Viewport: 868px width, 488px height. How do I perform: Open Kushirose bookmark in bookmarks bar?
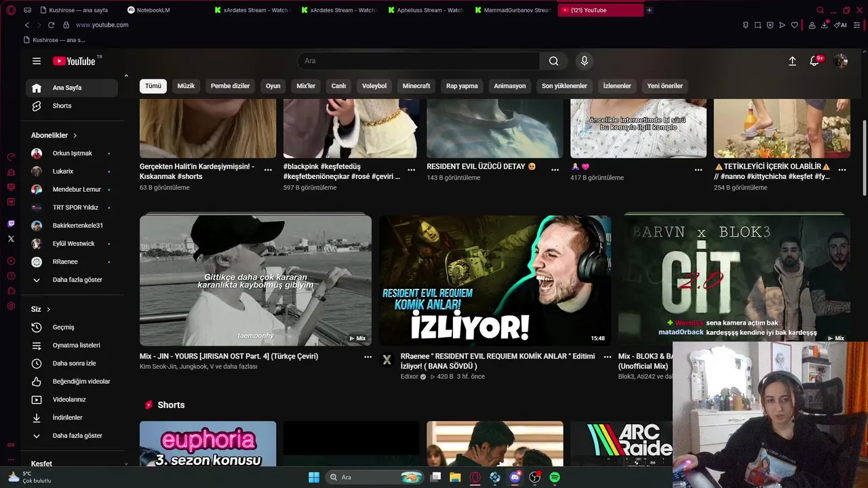56,40
